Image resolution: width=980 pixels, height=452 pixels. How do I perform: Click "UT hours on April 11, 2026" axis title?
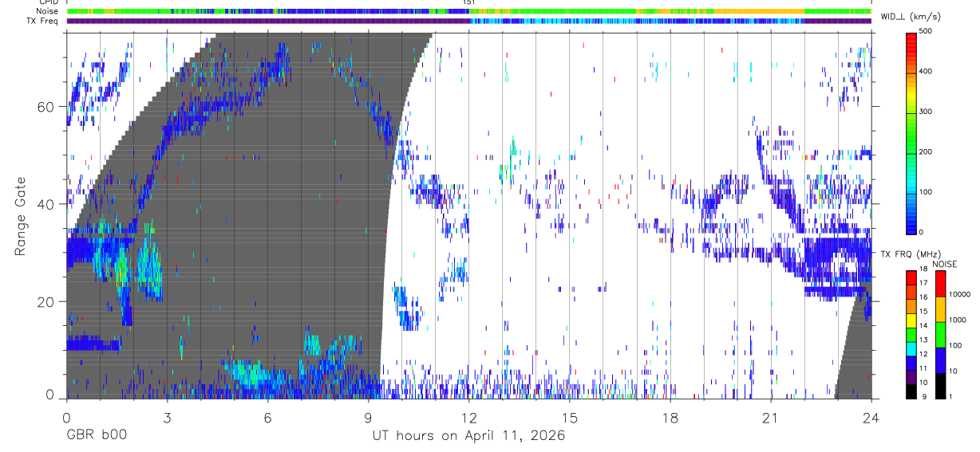pos(468,436)
